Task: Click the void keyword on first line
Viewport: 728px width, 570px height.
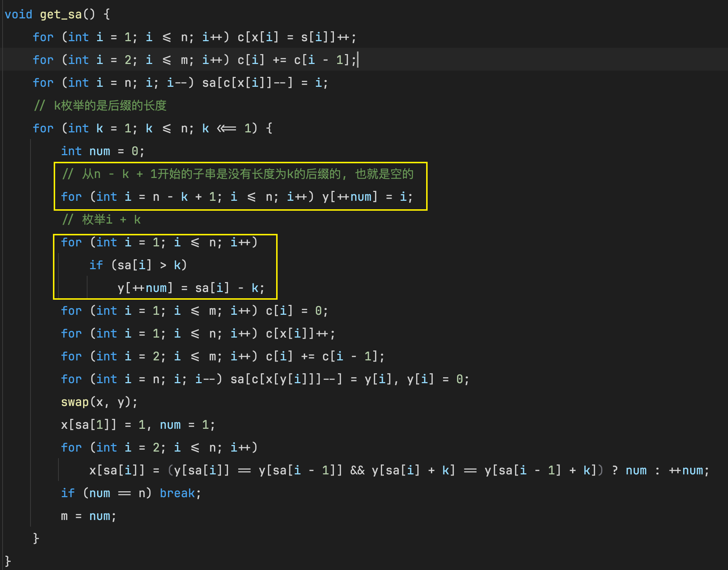Action: pyautogui.click(x=18, y=14)
